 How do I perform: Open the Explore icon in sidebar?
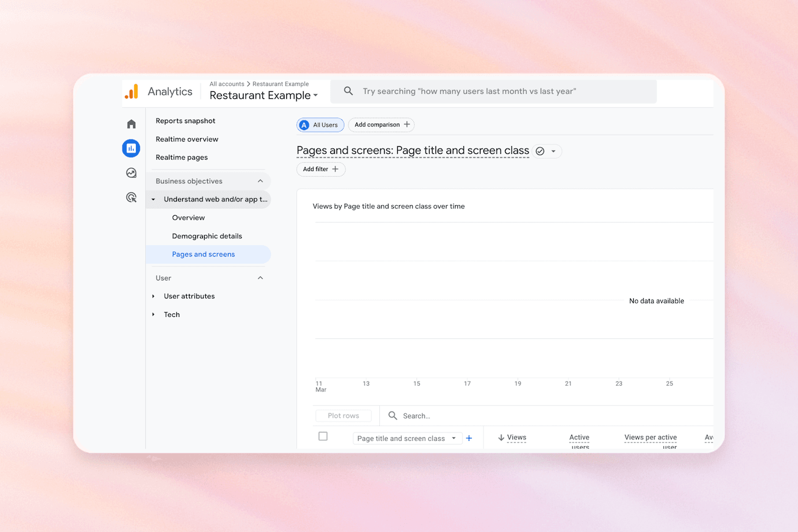131,173
